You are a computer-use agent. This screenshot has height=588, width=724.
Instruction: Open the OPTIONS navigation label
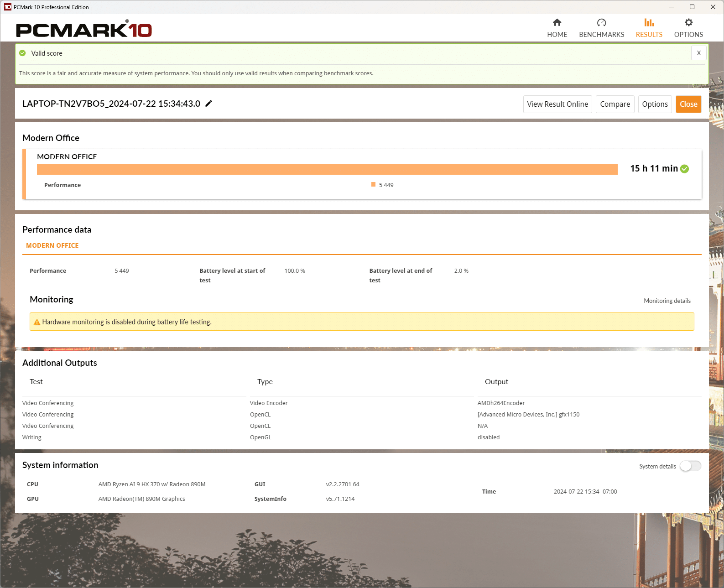pos(688,35)
